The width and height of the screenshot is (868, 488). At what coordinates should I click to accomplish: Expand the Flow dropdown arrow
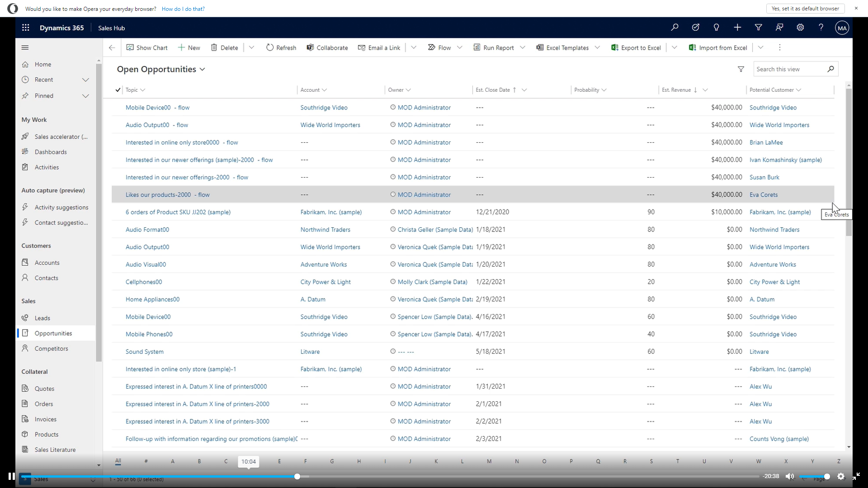pos(459,47)
